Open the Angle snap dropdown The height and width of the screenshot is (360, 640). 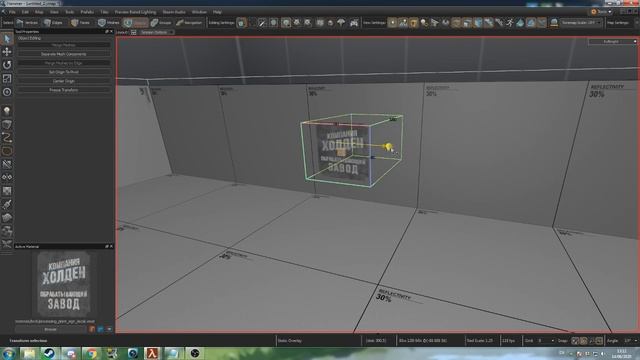(x=630, y=340)
